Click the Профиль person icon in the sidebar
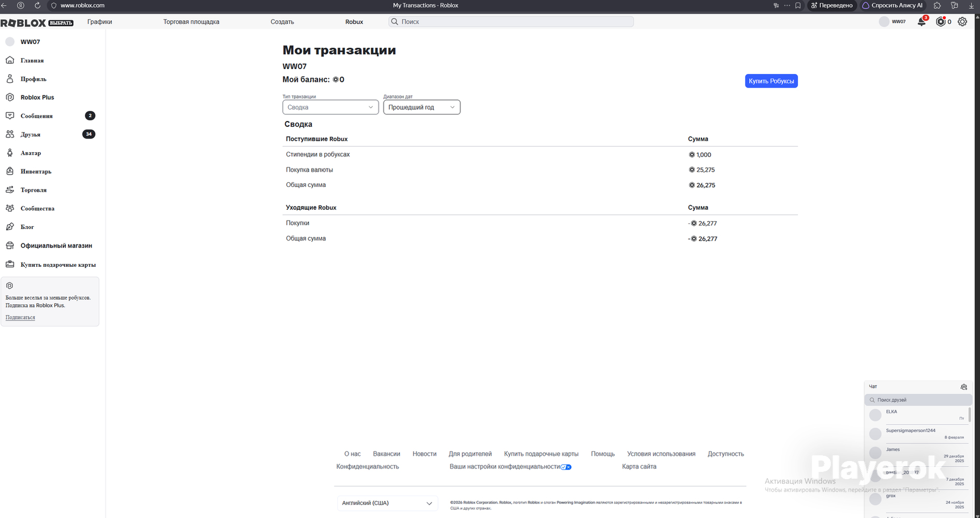Screen dimensions: 980x518 (x=10, y=79)
